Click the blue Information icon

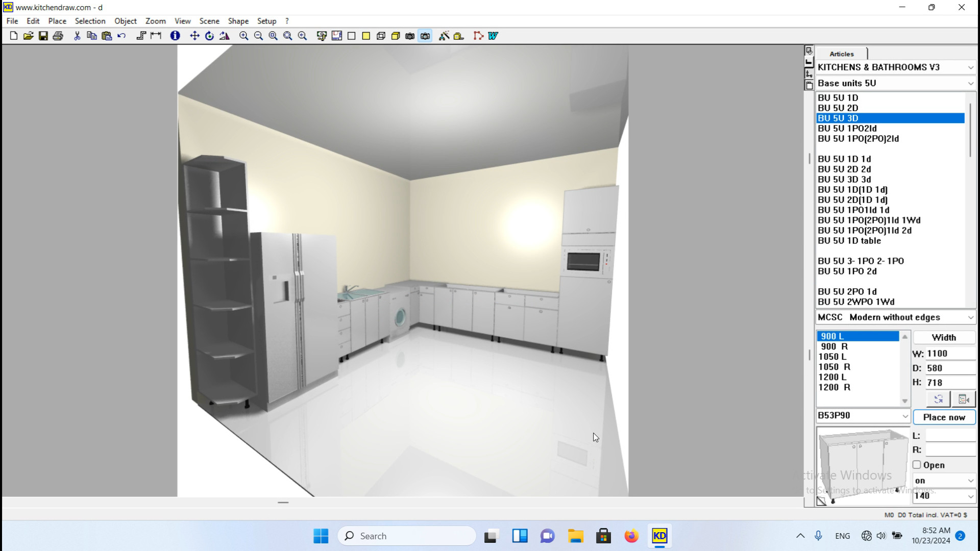coord(175,36)
